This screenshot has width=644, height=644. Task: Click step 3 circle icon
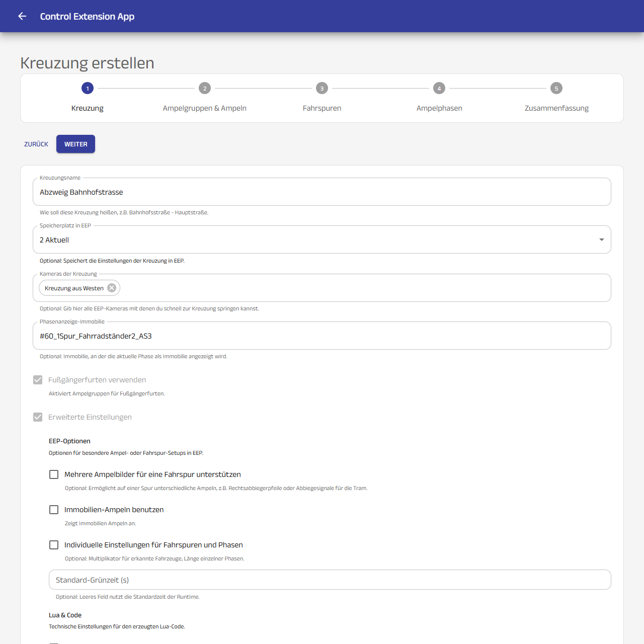[x=322, y=88]
